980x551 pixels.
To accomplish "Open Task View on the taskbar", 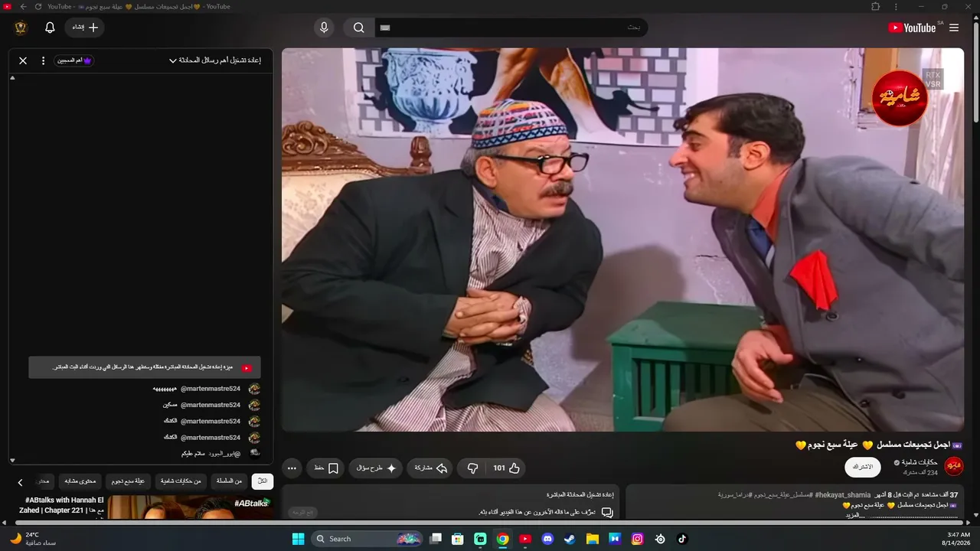I will [436, 539].
